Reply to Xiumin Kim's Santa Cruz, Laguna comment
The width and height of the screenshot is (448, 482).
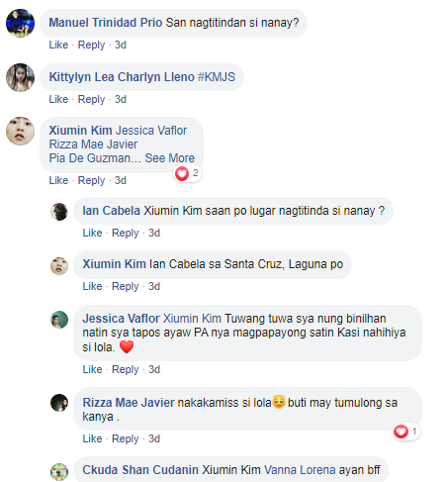coord(126,286)
